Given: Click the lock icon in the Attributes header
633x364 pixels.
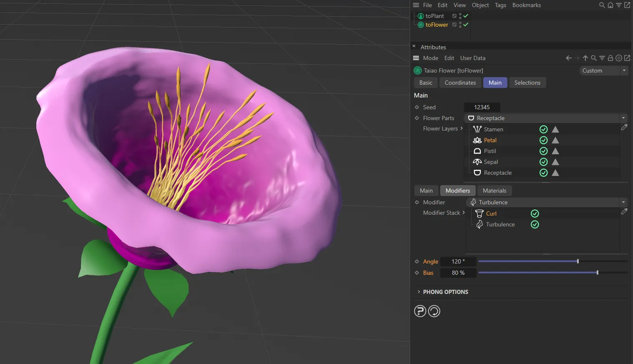Looking at the screenshot, I should pos(610,58).
